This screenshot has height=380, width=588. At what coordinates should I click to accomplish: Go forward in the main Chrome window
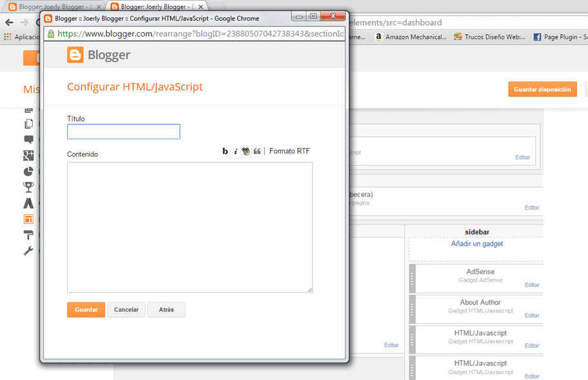tap(24, 23)
